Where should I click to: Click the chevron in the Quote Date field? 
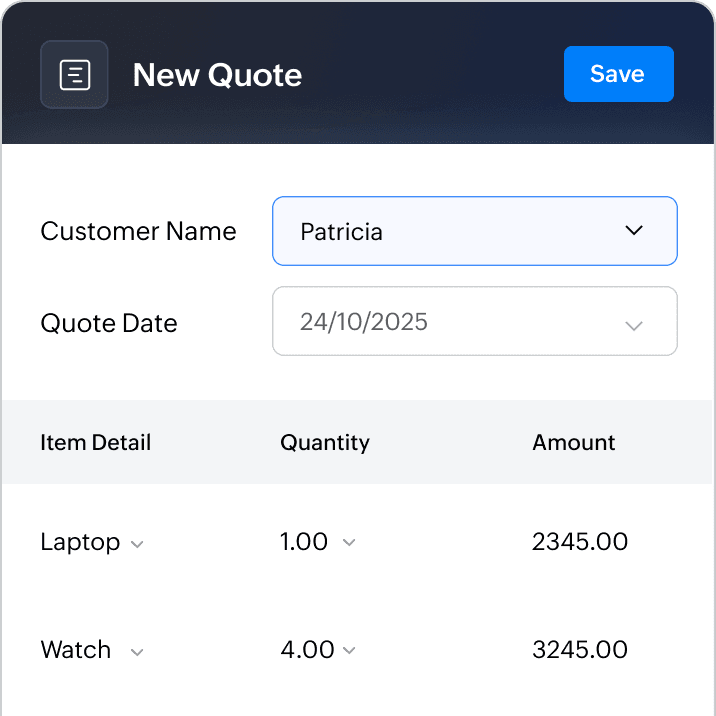(633, 325)
